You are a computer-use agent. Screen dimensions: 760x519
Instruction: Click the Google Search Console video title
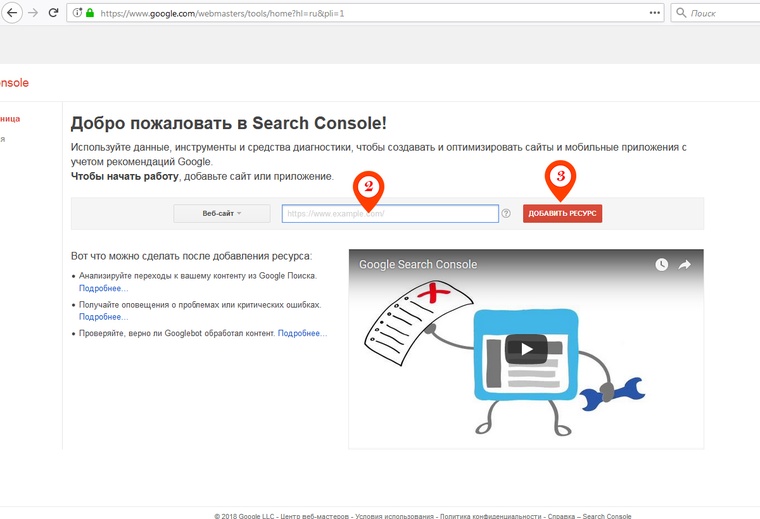coord(418,265)
